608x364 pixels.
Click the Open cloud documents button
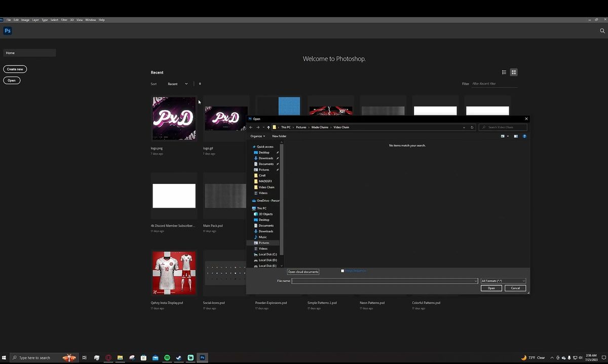pos(303,272)
